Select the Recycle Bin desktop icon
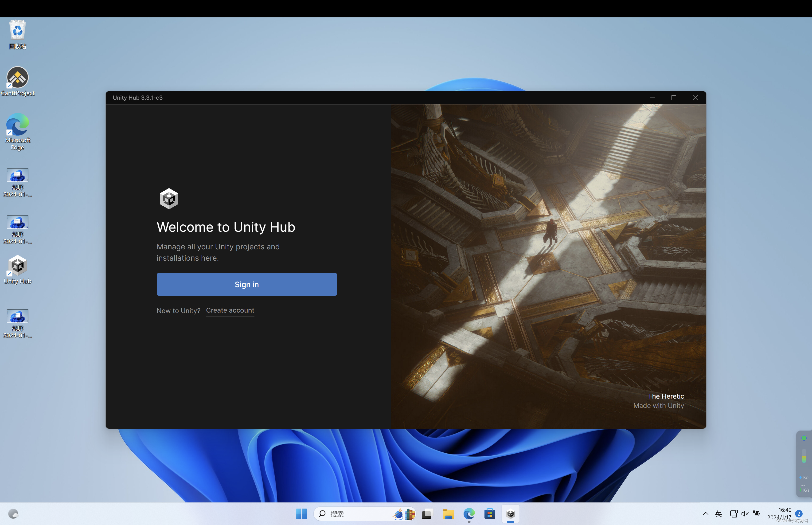The width and height of the screenshot is (812, 525). click(17, 35)
